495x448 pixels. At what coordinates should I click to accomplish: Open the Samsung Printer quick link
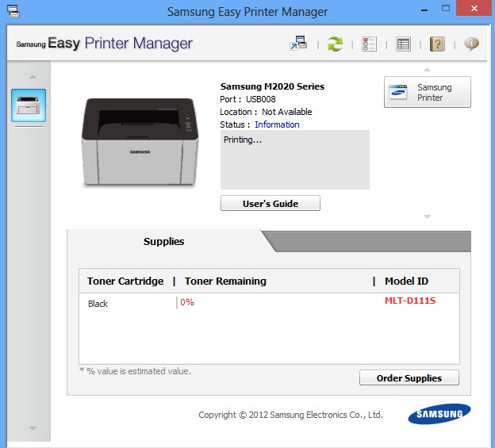click(427, 92)
